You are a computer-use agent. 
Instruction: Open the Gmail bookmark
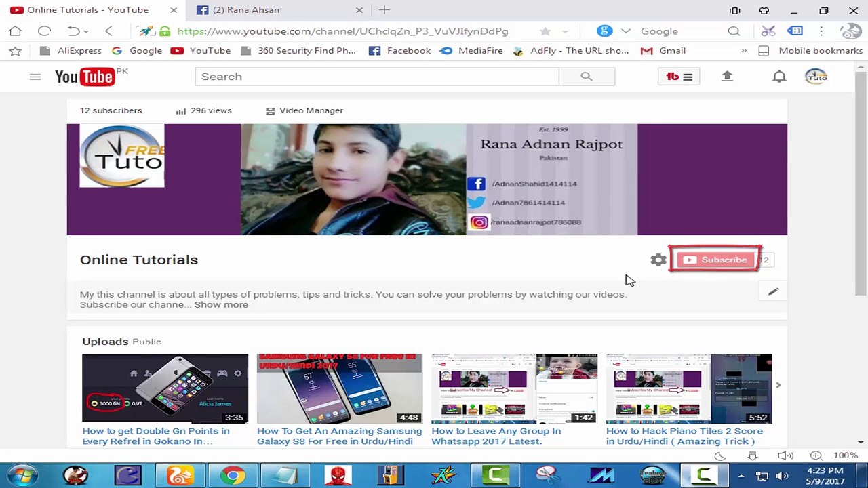(663, 51)
